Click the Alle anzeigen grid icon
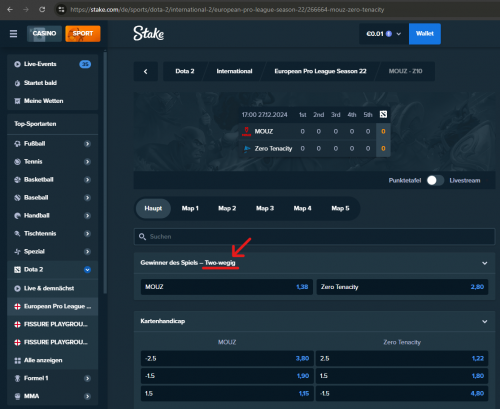Viewport: 500px width, 409px height. click(17, 360)
